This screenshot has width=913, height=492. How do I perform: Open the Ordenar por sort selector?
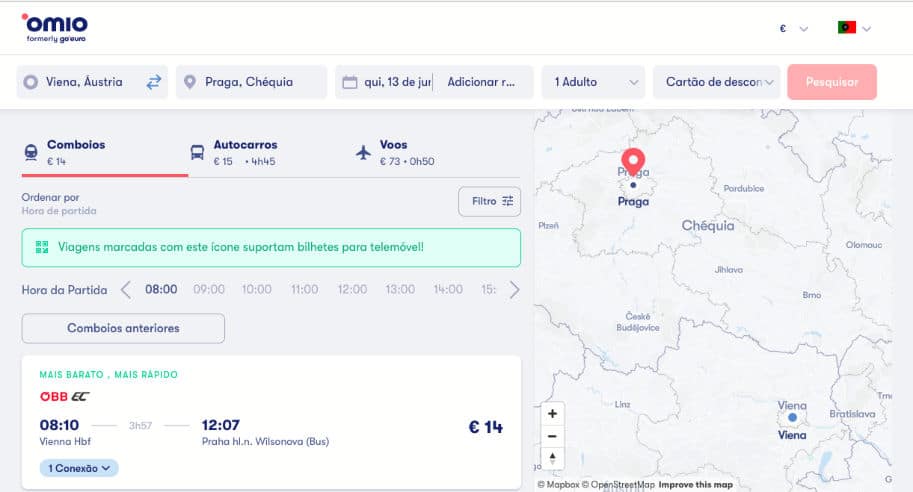pyautogui.click(x=59, y=204)
